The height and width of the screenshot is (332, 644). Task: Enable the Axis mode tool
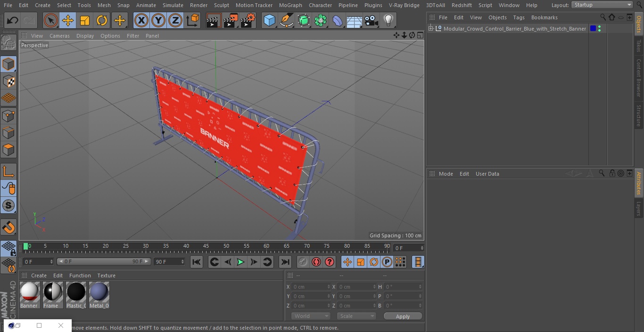click(x=8, y=171)
